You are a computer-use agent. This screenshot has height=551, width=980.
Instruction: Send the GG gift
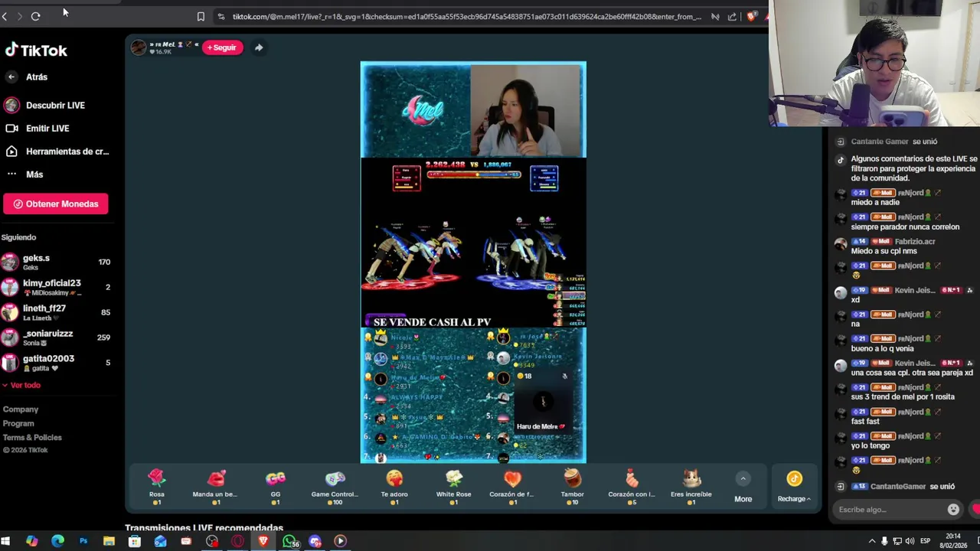tap(276, 486)
